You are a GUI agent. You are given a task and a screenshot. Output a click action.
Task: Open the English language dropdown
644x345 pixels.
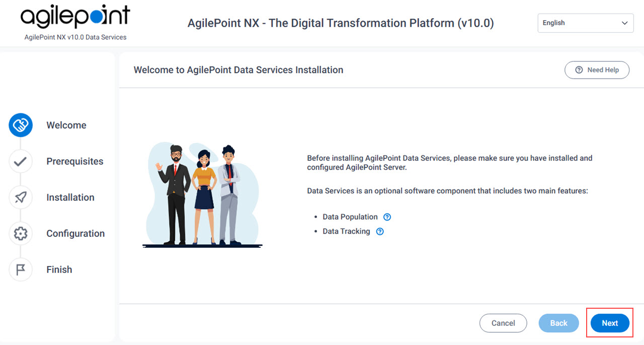pos(586,23)
